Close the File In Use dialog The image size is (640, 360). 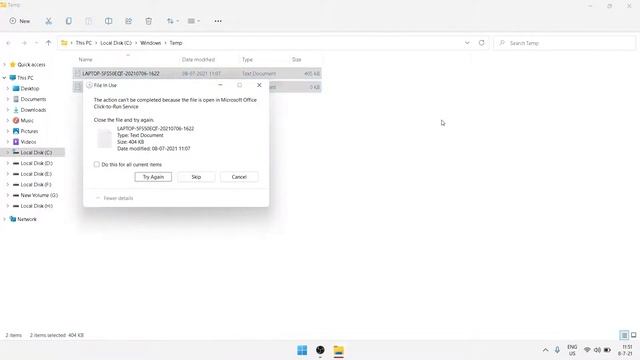click(x=259, y=85)
